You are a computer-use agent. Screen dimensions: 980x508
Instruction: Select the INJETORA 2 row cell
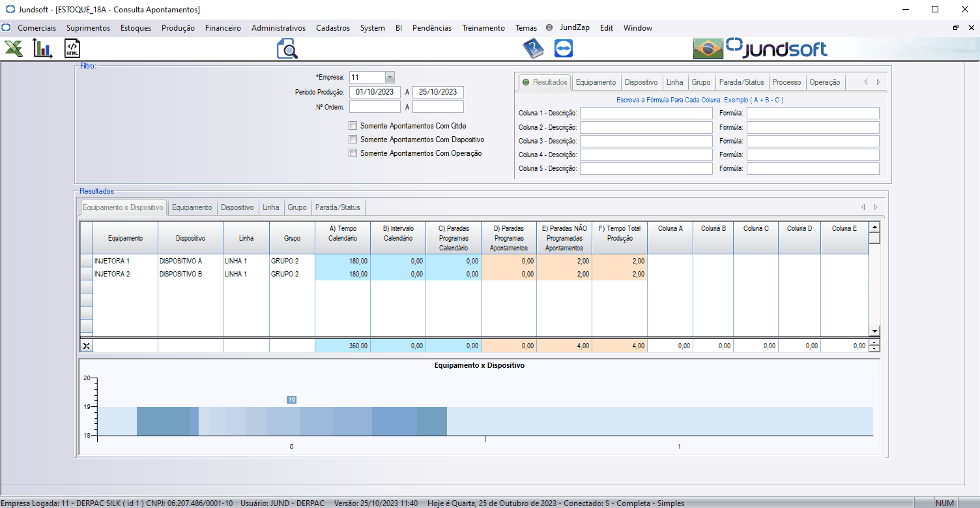pos(125,274)
